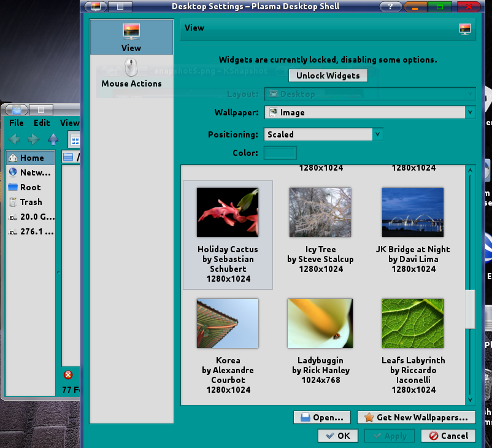The height and width of the screenshot is (448, 492).
Task: Open file manager window menu icon
Action: [x=17, y=110]
